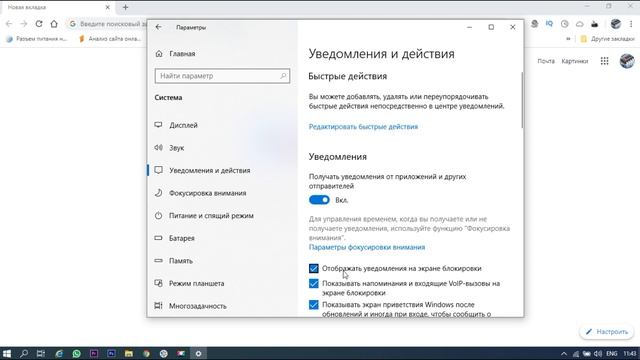
Task: Click the Chrome home button
Action: [54, 24]
